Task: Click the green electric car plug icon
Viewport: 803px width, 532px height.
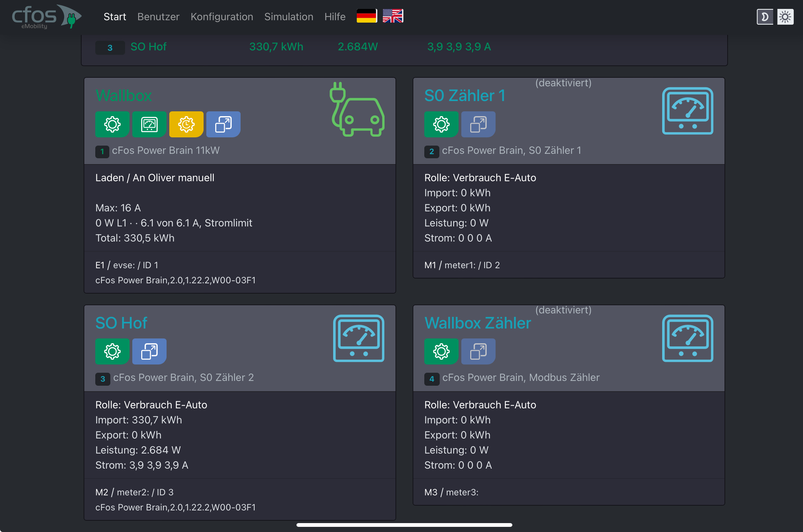Action: click(x=357, y=109)
